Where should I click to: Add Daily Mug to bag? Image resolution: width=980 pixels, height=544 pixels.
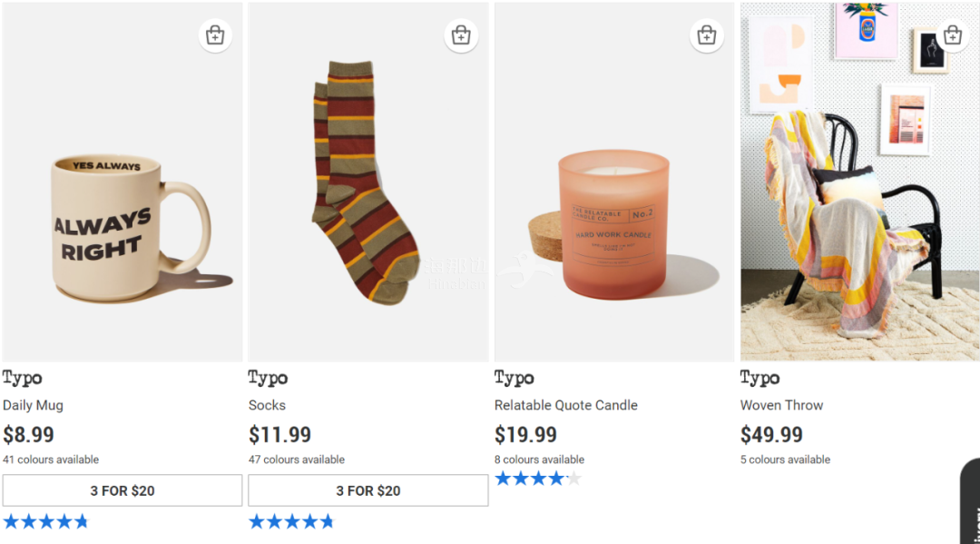[215, 35]
